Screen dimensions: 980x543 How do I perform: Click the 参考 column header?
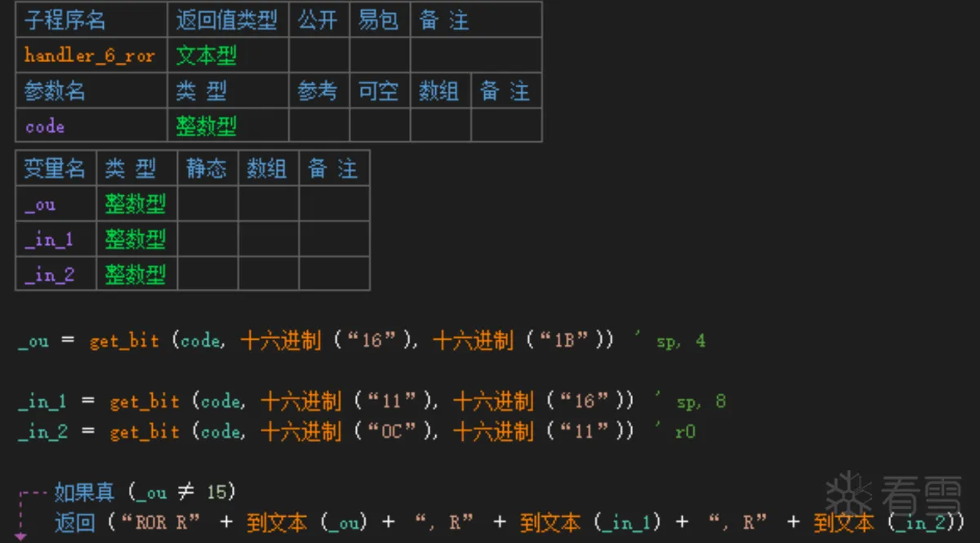point(318,91)
